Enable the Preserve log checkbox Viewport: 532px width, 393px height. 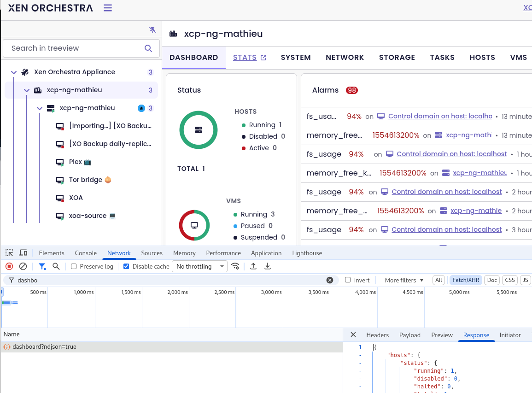tap(74, 266)
